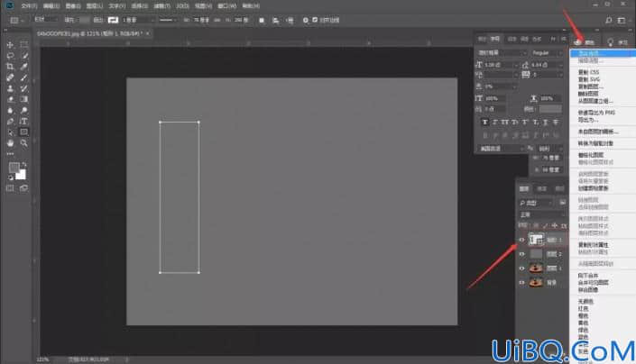Open the extra tools ellipsis in toolbar
636x364 pixels.
(10, 154)
